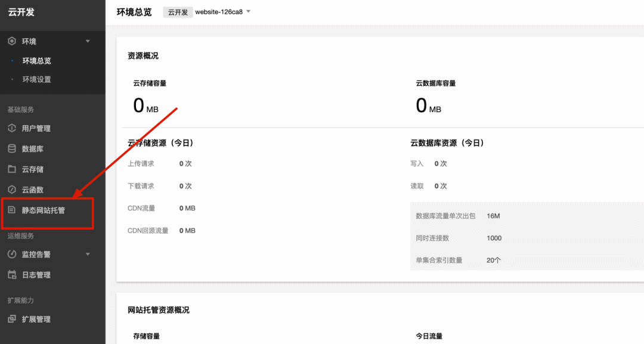Click the 上传请求 label
The image size is (644, 344).
(141, 163)
